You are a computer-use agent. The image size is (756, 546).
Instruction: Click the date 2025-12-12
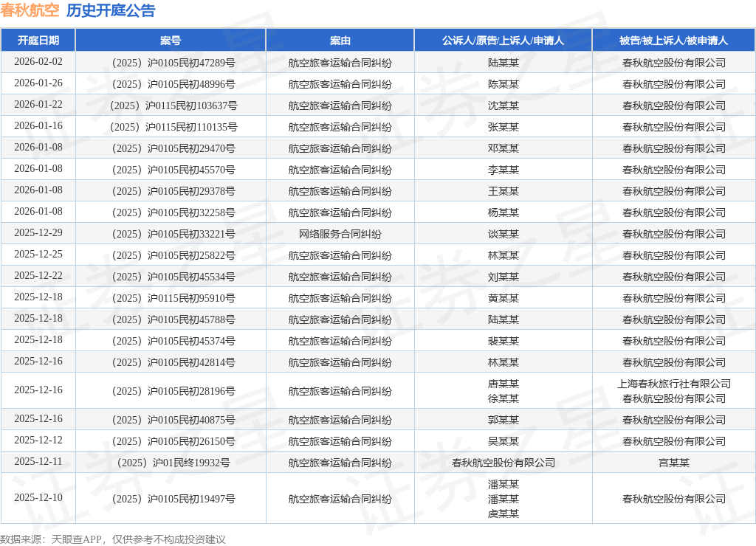(x=38, y=440)
